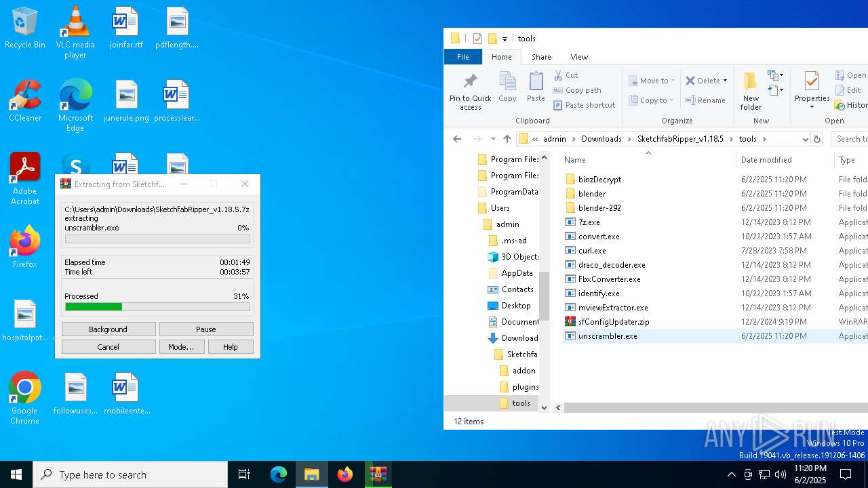Select the admin folder in the navigation tree

point(507,224)
